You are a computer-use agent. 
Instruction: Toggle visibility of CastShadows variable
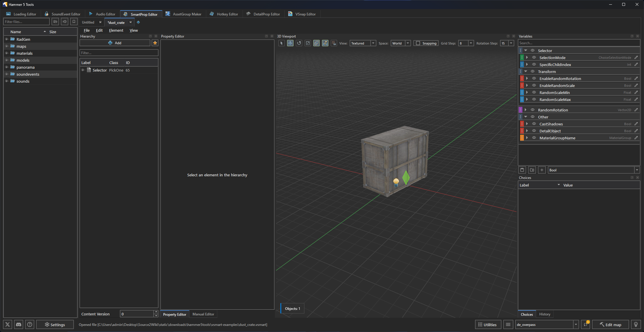[534, 124]
